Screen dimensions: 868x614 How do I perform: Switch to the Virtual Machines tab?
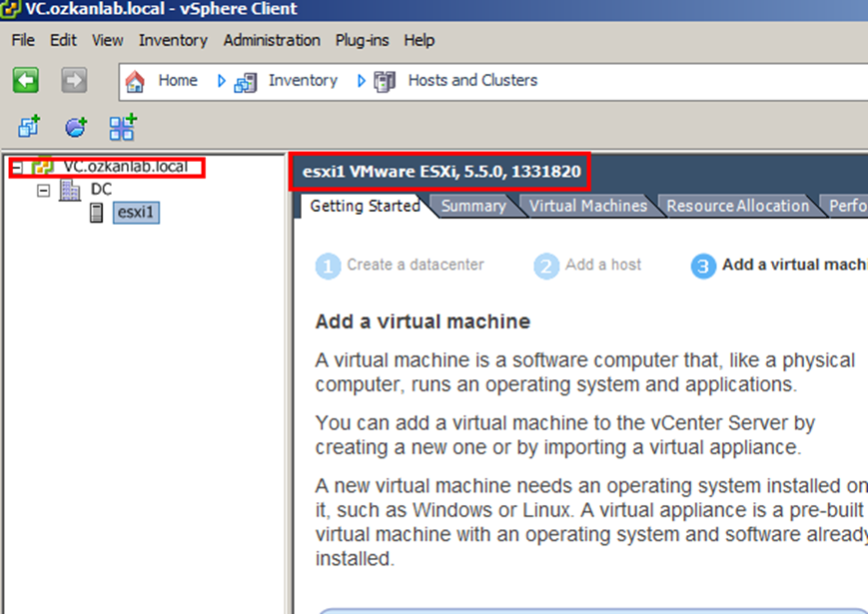(x=588, y=206)
